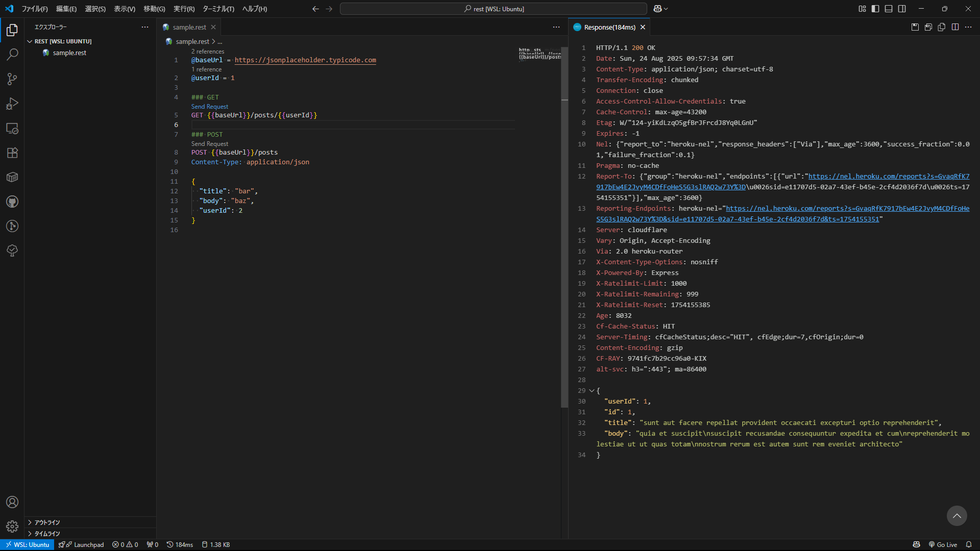The image size is (980, 551).
Task: Open Source Control view
Action: point(12,79)
